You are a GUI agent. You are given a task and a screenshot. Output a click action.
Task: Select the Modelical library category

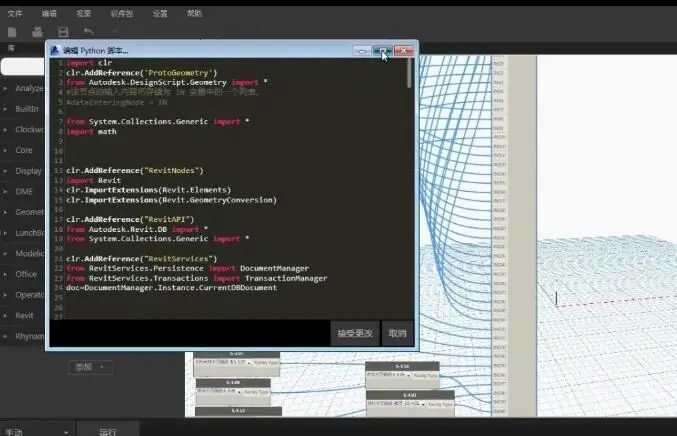(29, 253)
